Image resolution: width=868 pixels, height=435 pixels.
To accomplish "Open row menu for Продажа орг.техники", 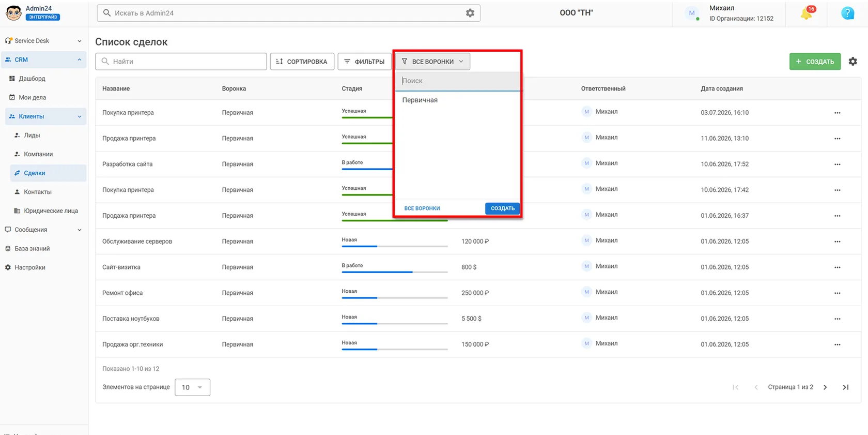I will tap(838, 344).
